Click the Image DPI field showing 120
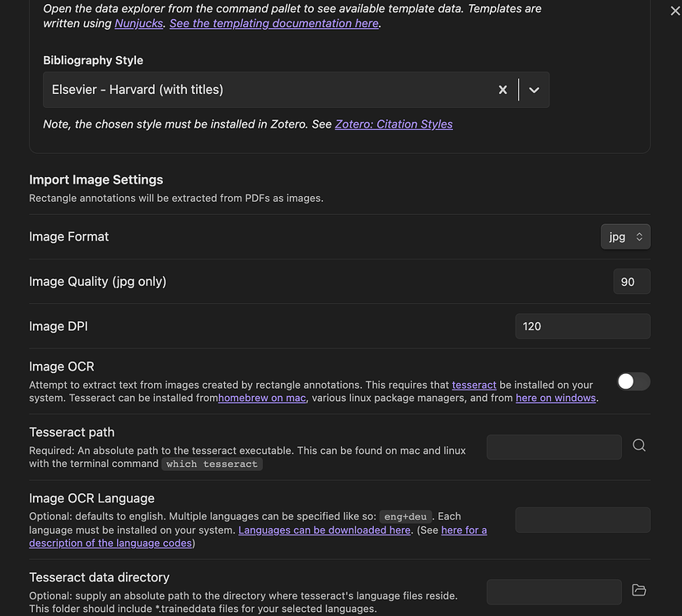Screen dimensions: 682x616 582,326
